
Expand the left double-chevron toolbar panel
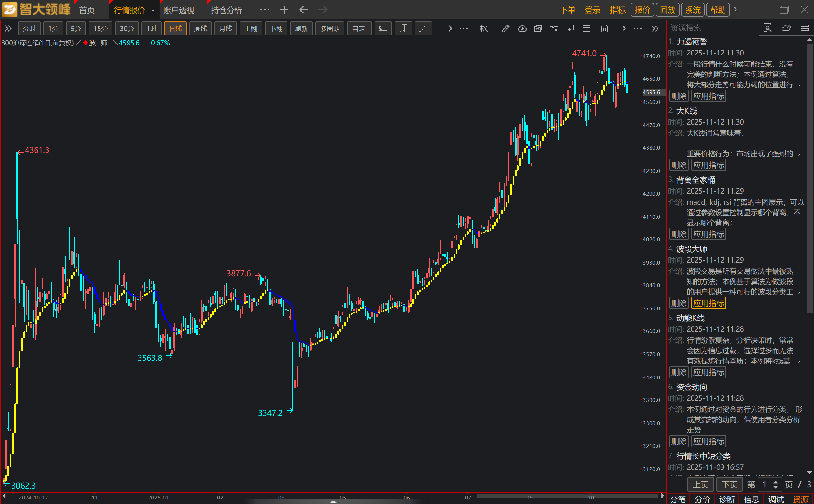tap(8, 29)
